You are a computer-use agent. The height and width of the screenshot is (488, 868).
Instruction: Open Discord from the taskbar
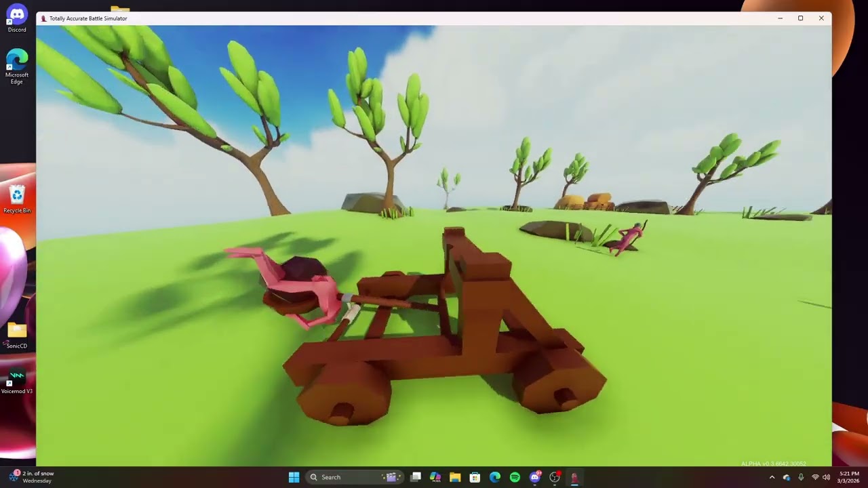(x=535, y=477)
